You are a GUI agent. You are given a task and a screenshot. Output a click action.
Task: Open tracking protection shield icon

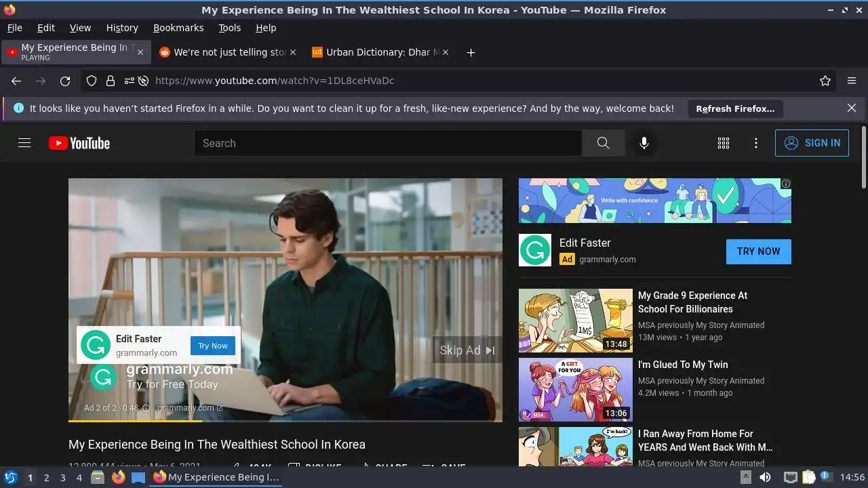(92, 81)
